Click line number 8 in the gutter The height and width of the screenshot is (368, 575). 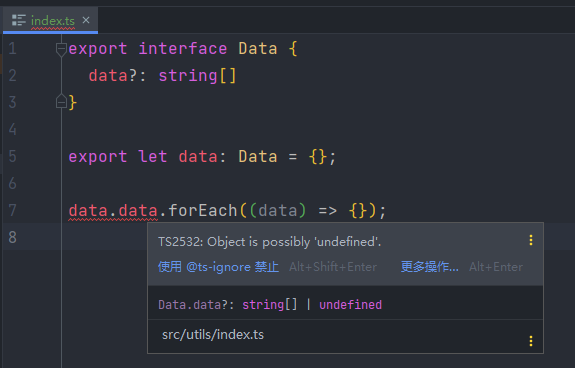click(12, 237)
